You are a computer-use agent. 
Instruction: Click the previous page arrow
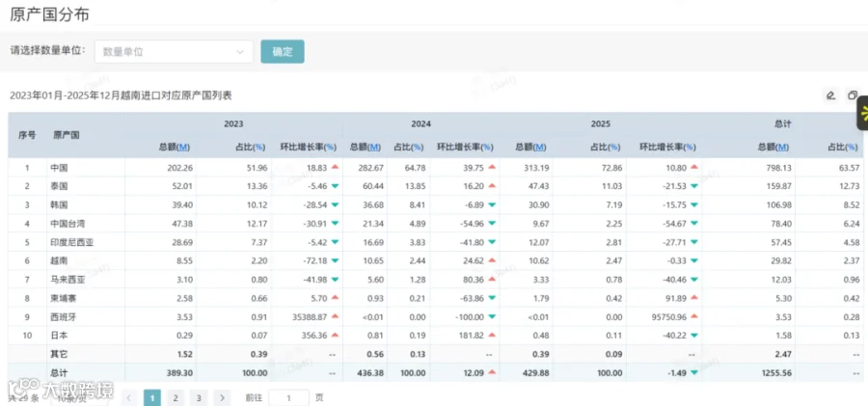pyautogui.click(x=129, y=397)
